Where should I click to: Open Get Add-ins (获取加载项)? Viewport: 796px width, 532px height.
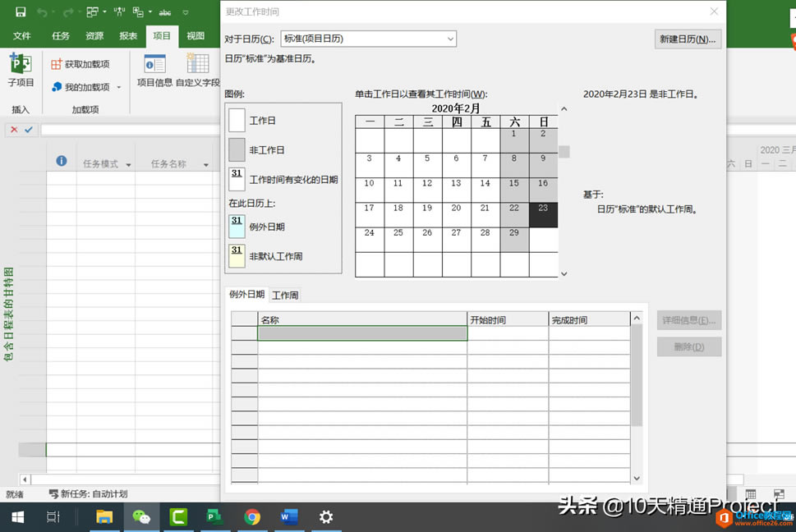point(81,64)
